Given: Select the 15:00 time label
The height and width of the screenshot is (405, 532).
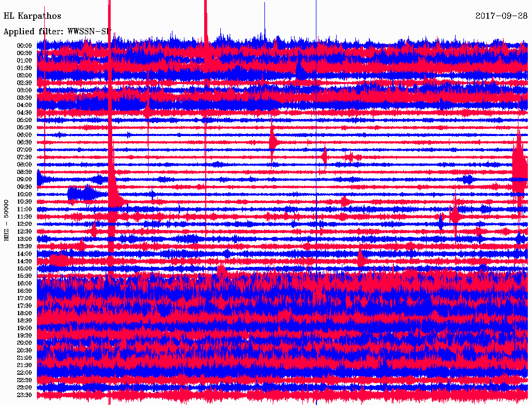Looking at the screenshot, I should click(24, 269).
